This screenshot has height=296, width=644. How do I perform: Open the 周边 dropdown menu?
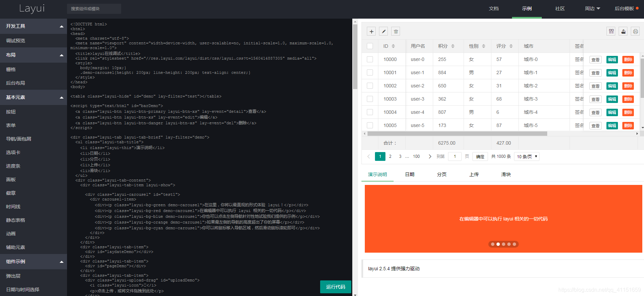tap(592, 8)
